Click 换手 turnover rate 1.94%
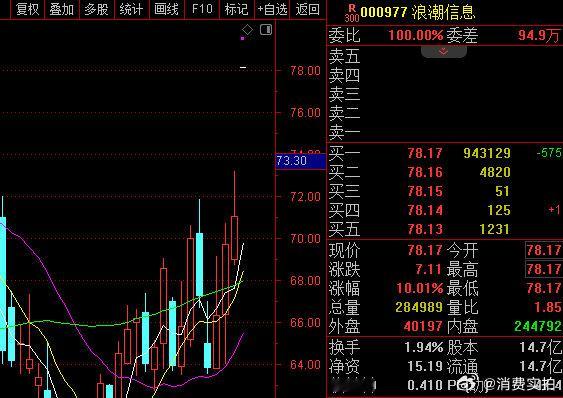563x398 pixels. (x=424, y=347)
